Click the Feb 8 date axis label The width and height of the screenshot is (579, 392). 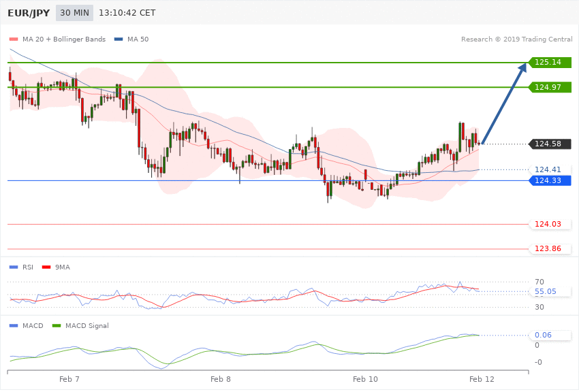tap(221, 379)
